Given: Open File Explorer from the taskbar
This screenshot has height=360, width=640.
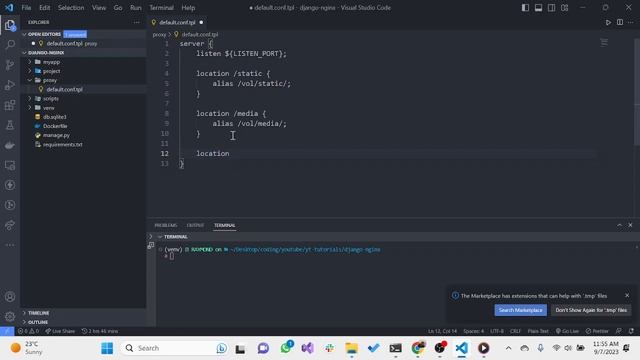Looking at the screenshot, I should point(351,348).
